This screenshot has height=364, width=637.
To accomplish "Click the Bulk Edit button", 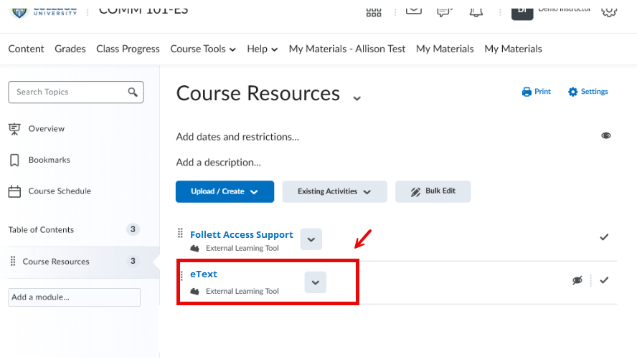I will coord(433,191).
